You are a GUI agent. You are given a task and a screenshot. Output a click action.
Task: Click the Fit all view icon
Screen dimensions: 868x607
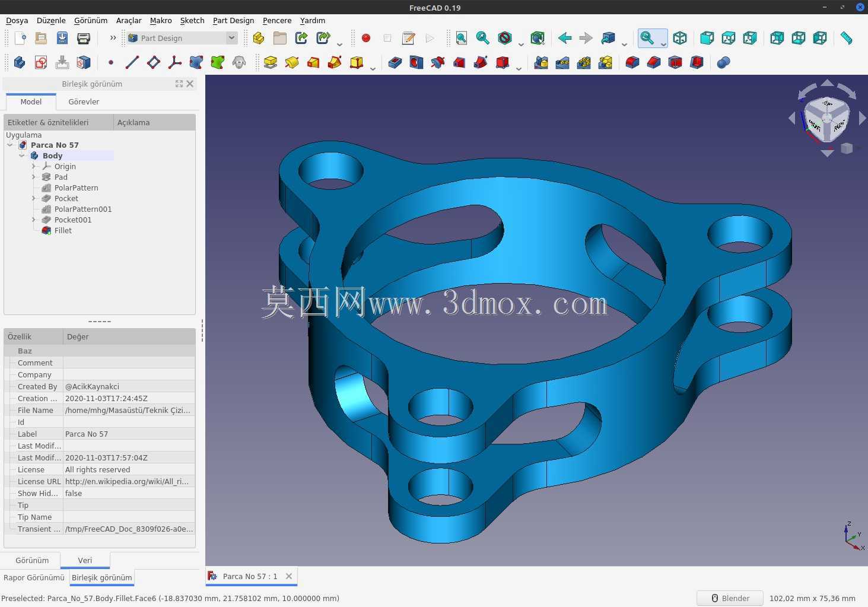click(x=462, y=39)
